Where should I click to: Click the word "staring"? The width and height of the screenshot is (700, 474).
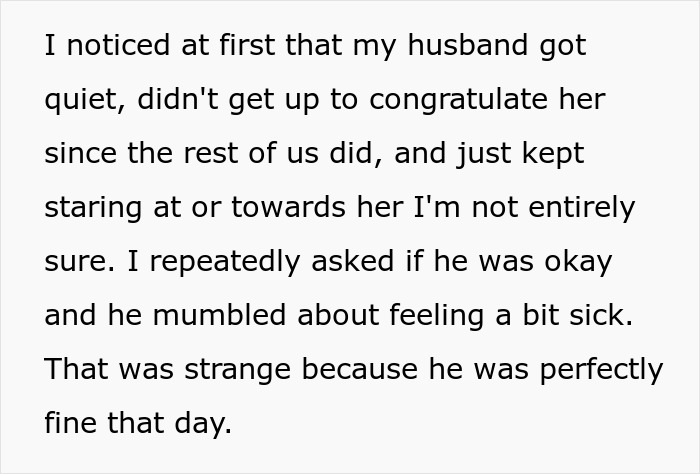tap(93, 208)
